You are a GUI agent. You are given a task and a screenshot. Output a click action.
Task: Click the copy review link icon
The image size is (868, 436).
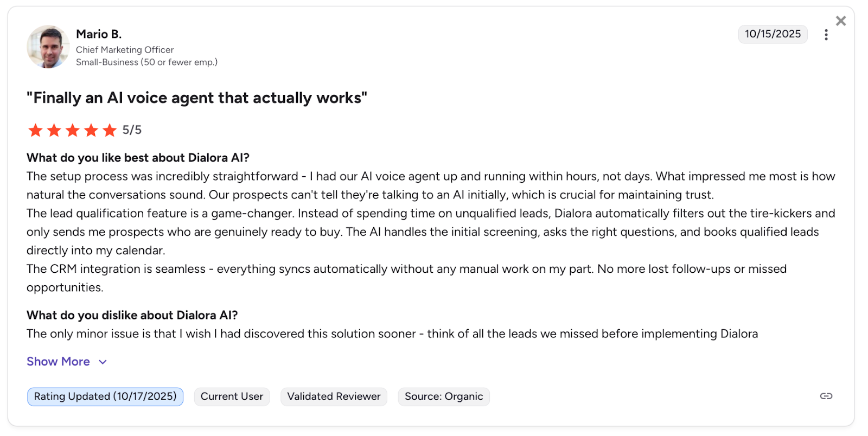826,396
